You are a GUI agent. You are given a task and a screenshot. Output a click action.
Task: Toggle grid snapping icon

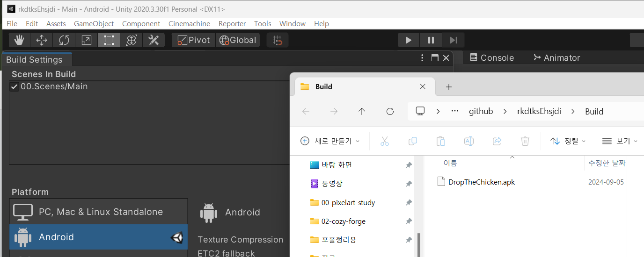[278, 40]
